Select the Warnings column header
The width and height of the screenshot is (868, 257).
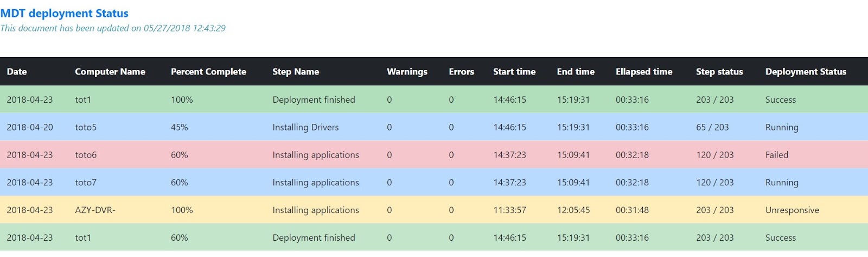click(407, 72)
